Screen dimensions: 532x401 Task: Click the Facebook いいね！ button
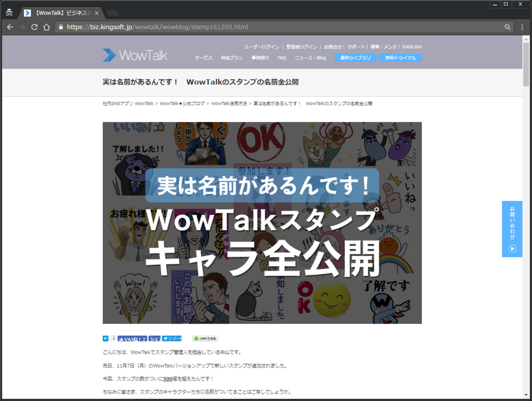pyautogui.click(x=132, y=339)
